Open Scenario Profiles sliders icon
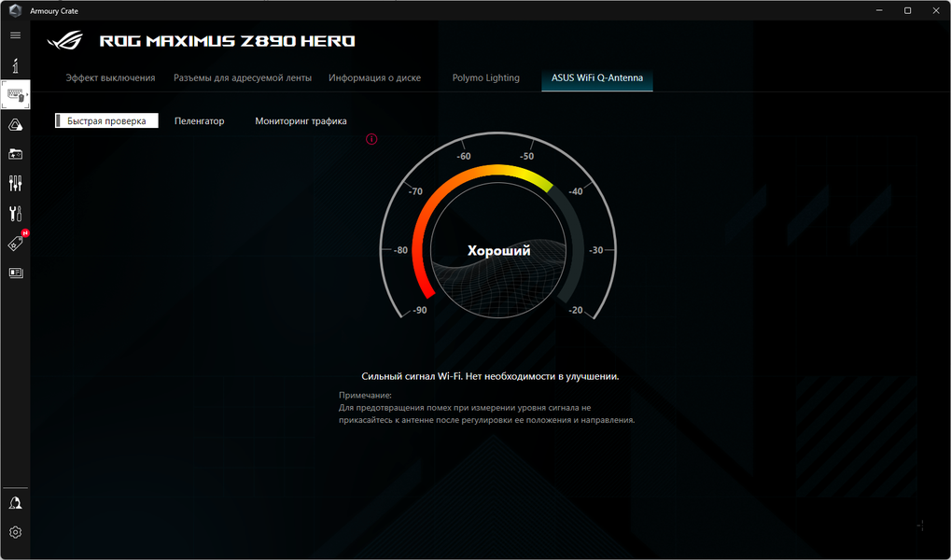This screenshot has width=951, height=560. pyautogui.click(x=16, y=183)
